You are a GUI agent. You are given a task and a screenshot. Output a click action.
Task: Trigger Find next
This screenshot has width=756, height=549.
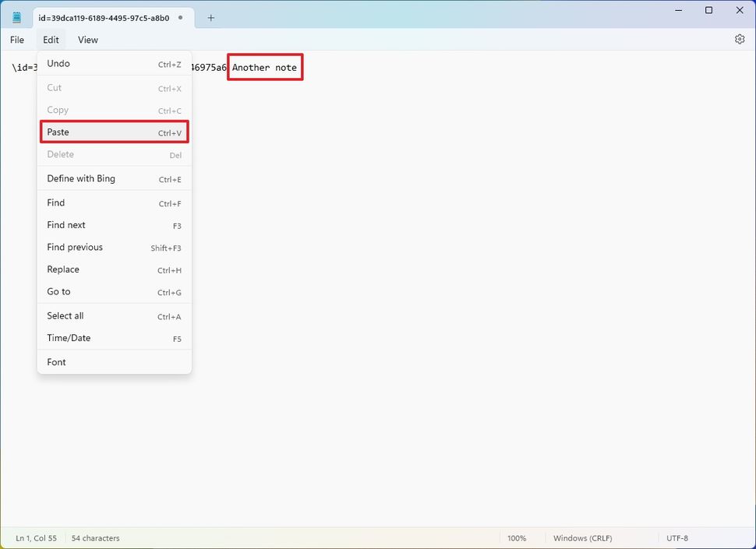click(x=114, y=224)
